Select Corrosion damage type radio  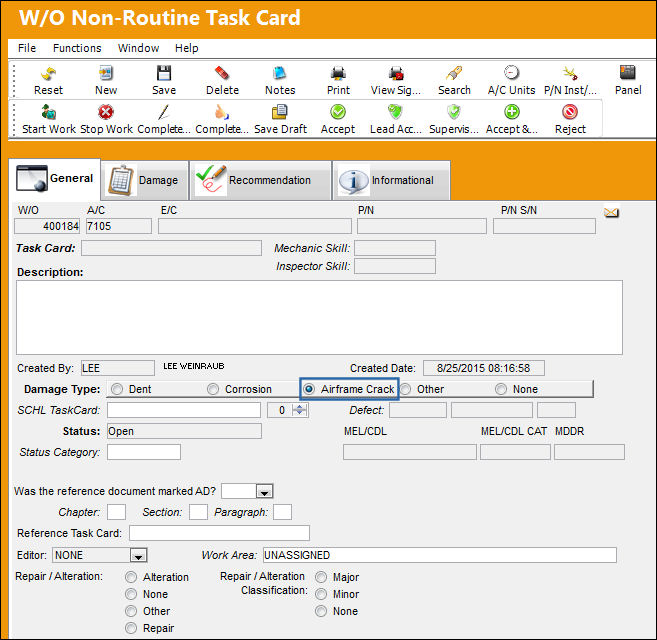(x=213, y=389)
